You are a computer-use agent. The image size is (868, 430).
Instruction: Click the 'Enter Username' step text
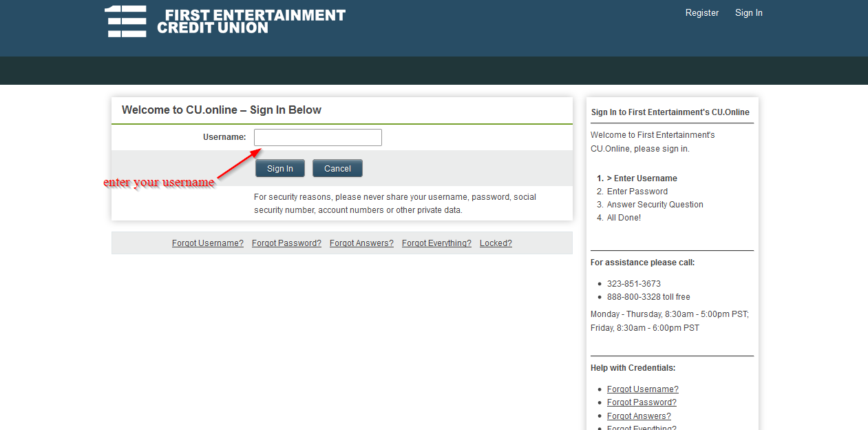point(646,178)
